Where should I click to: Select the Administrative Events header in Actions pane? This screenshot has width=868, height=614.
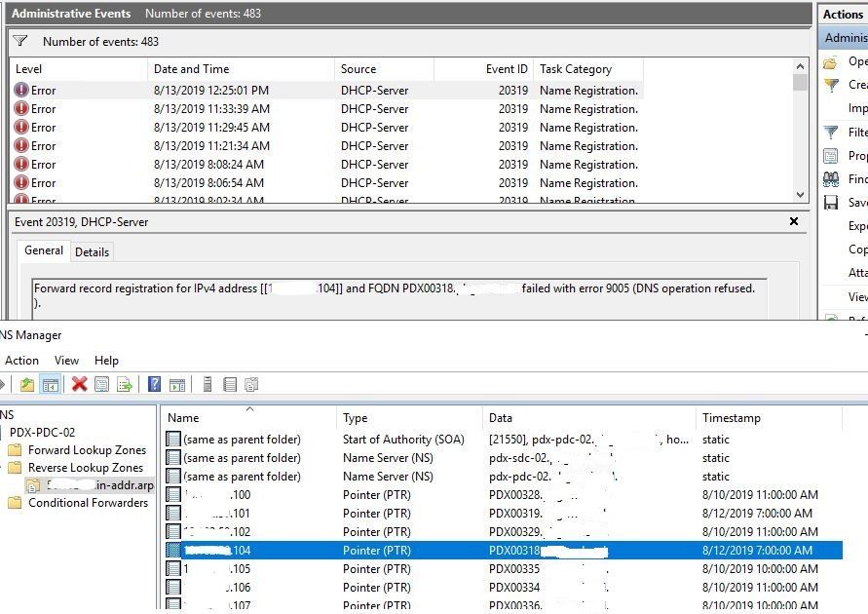[843, 38]
